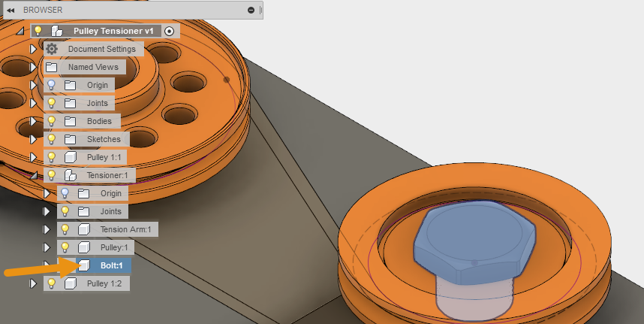Collapse the Pulley Tensioner v1 root node
644x324 pixels.
tap(20, 32)
